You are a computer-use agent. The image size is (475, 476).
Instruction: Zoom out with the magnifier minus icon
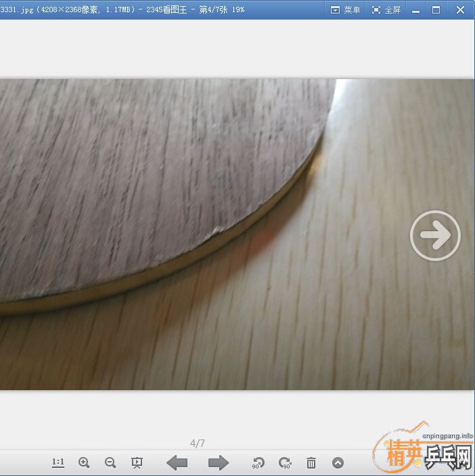pos(110,463)
